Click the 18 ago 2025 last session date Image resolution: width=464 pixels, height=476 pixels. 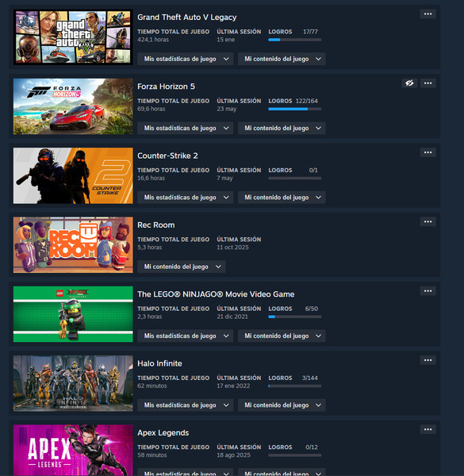[x=233, y=455]
